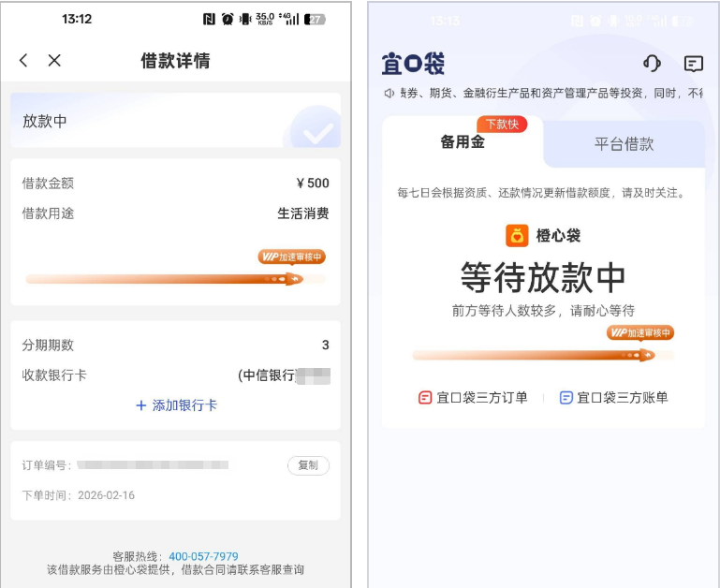Tap VIP加速审核中 badge in 借款详情
The width and height of the screenshot is (720, 588).
pos(291,257)
